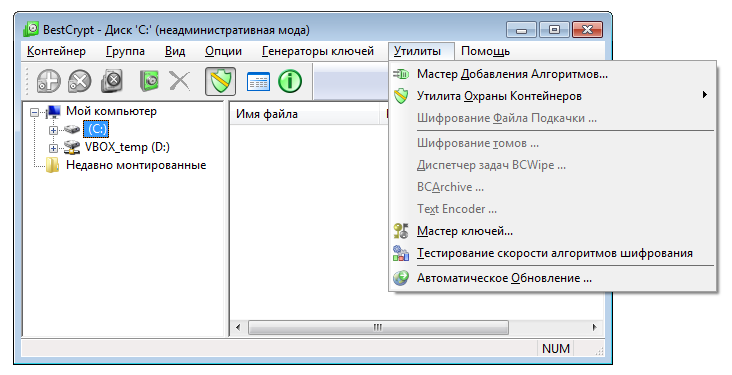Click the dismount all disks toolbar icon
This screenshot has width=732, height=375.
(x=112, y=81)
